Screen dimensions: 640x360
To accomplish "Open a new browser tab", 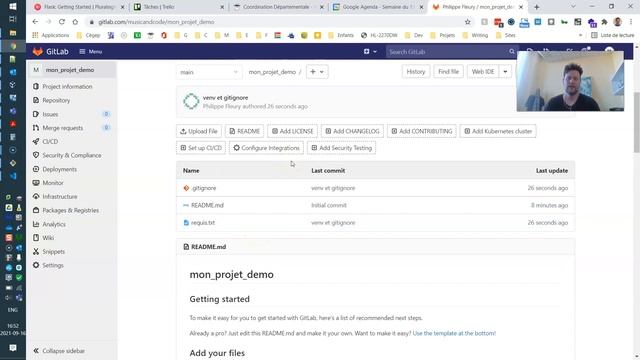I will tap(537, 7).
